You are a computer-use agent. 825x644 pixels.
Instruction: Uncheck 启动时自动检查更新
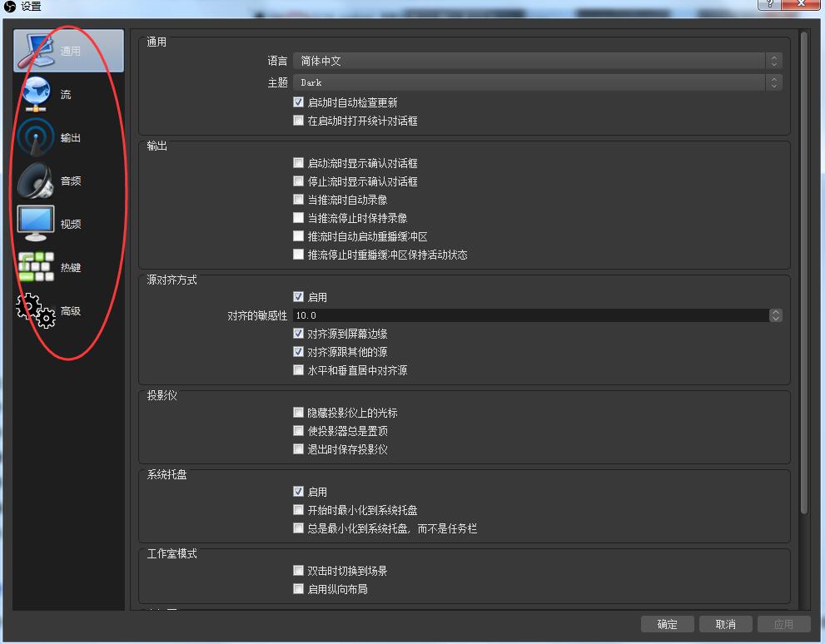click(x=298, y=102)
